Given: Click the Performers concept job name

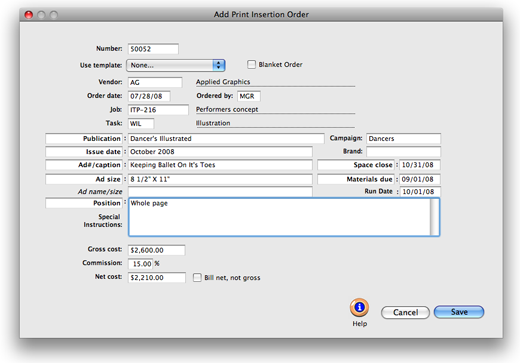Looking at the screenshot, I should coord(227,109).
